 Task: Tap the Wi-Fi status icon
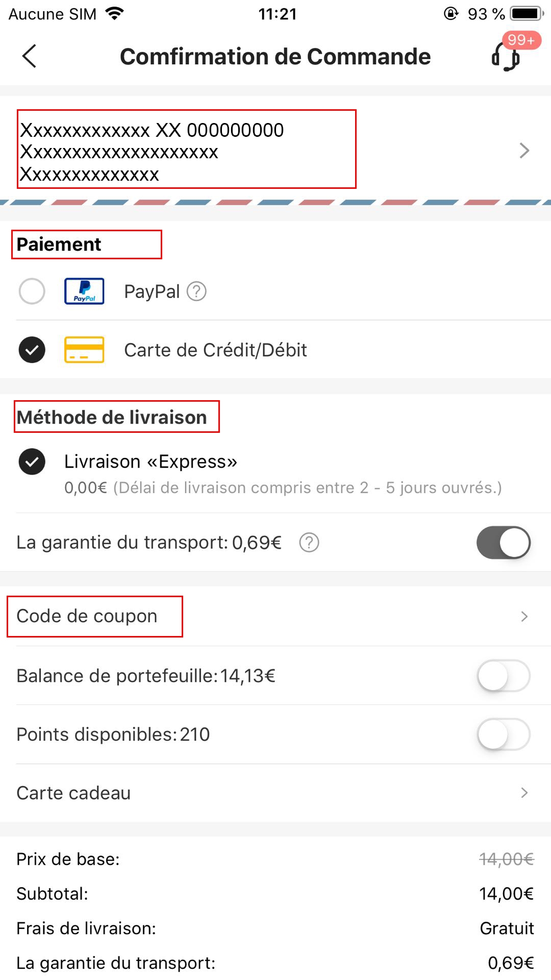[115, 14]
